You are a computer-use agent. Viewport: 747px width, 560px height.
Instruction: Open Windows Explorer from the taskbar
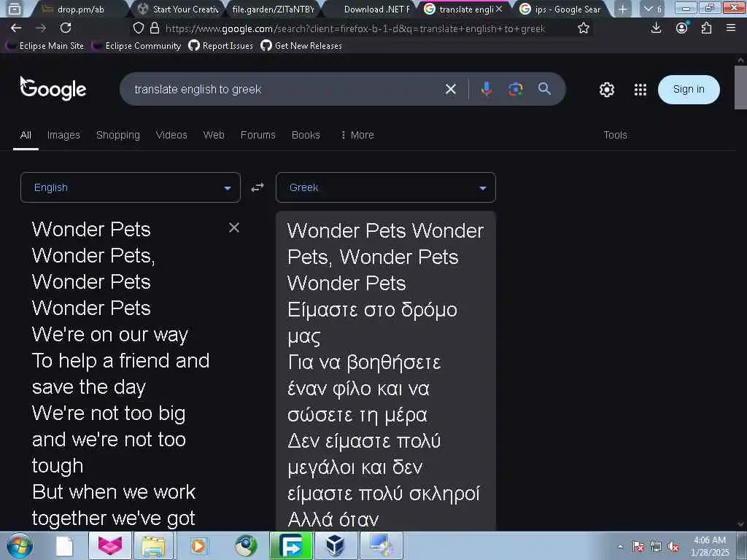click(153, 545)
